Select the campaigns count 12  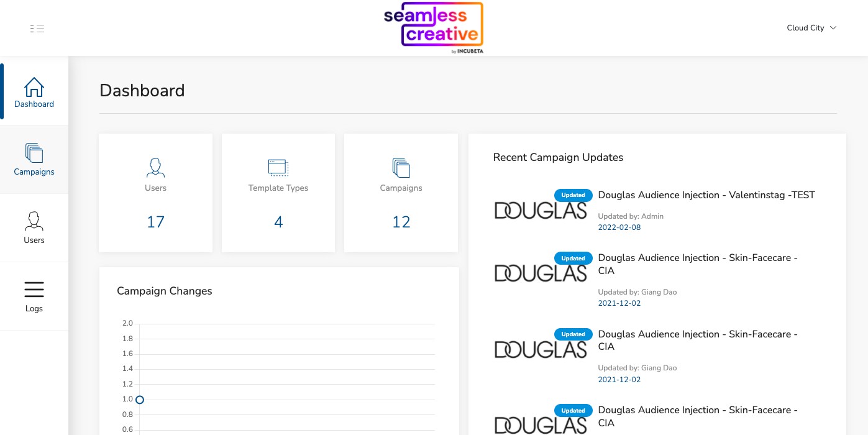coord(401,222)
